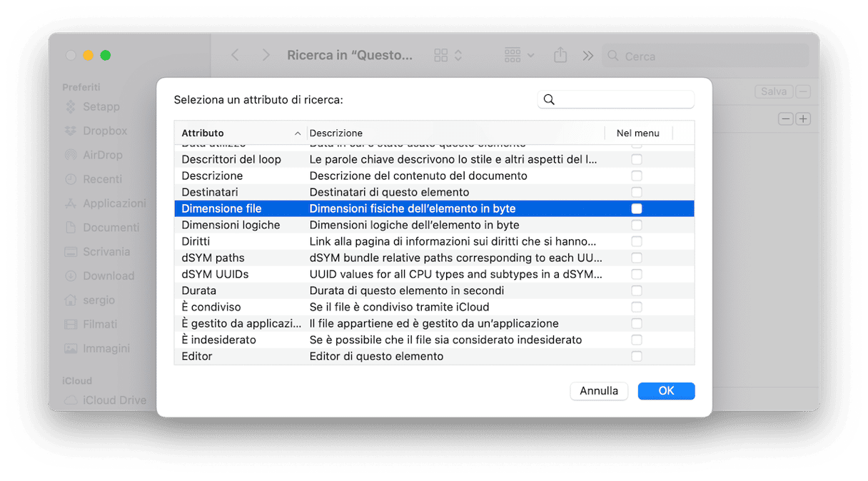Open the grouping options dropdown
Screen dimensions: 868x481
(519, 55)
